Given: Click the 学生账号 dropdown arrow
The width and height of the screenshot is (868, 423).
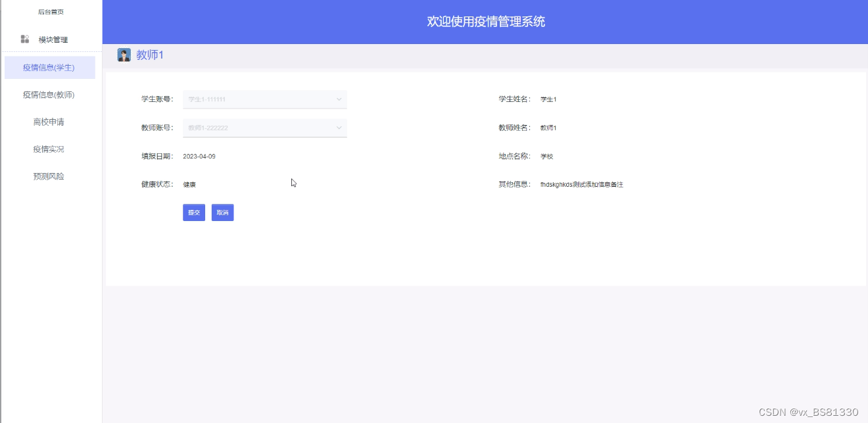Looking at the screenshot, I should pos(339,99).
